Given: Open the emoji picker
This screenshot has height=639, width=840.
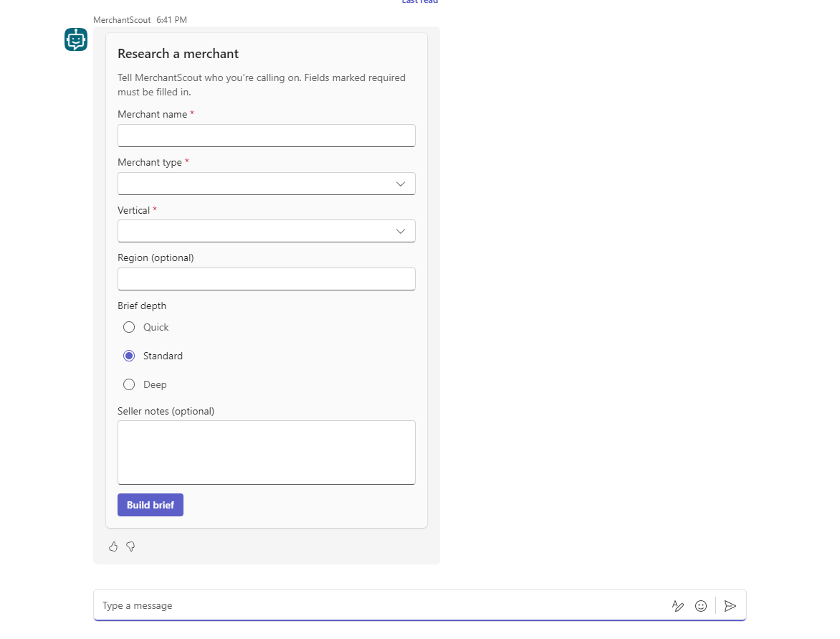Looking at the screenshot, I should pyautogui.click(x=701, y=606).
